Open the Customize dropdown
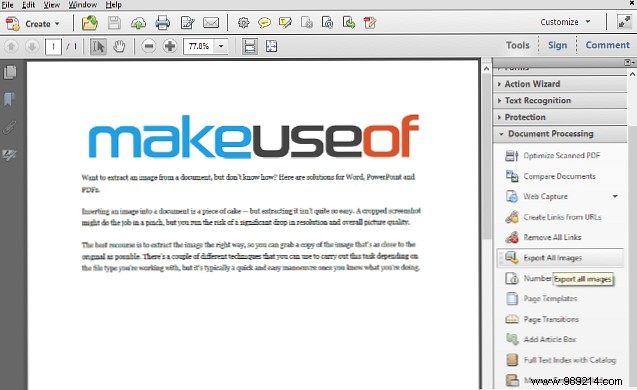Screen dimensions: 637x390 click(x=565, y=22)
